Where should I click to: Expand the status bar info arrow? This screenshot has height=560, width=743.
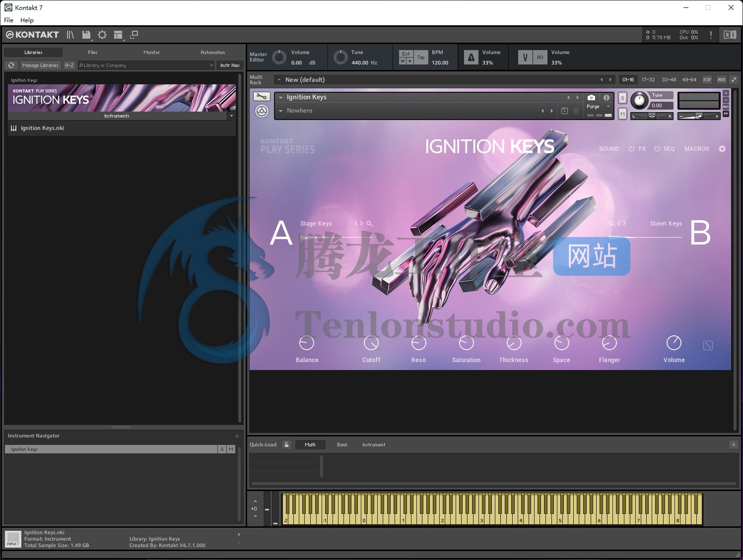click(x=239, y=534)
